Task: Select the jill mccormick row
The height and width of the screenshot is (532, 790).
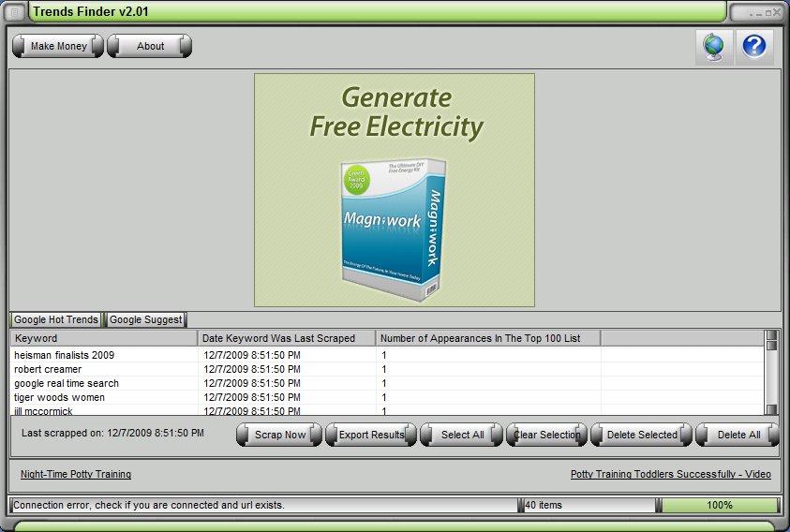Action: [x=387, y=410]
